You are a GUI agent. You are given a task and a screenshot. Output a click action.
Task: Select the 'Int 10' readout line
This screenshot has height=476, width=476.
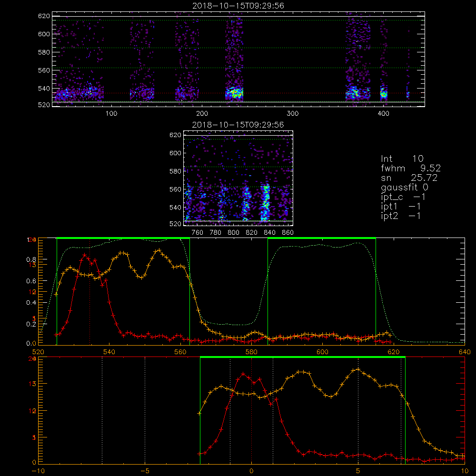[x=402, y=159]
